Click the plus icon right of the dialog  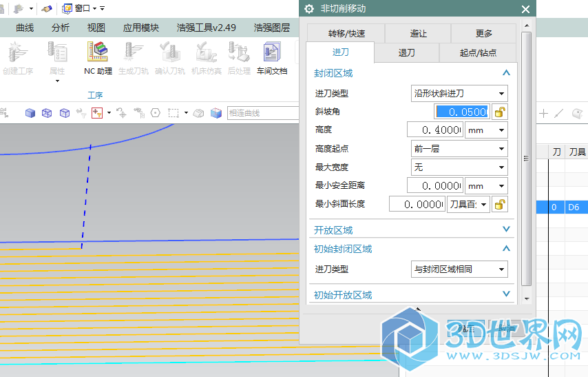543,114
